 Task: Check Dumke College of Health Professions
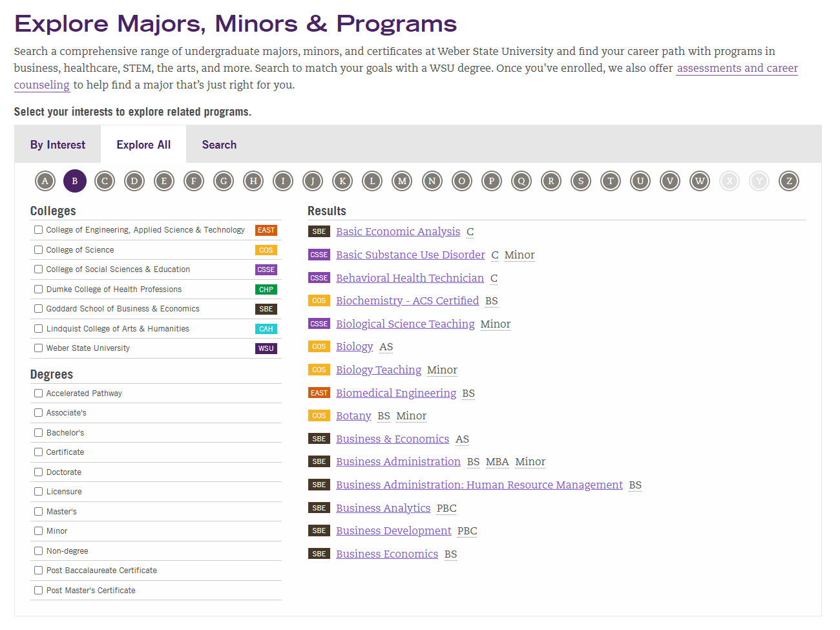click(x=39, y=289)
